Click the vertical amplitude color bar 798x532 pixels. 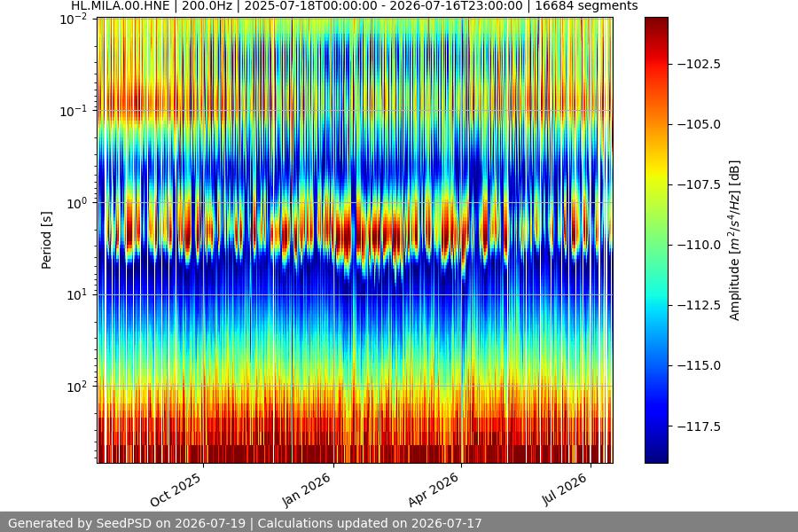pos(656,240)
